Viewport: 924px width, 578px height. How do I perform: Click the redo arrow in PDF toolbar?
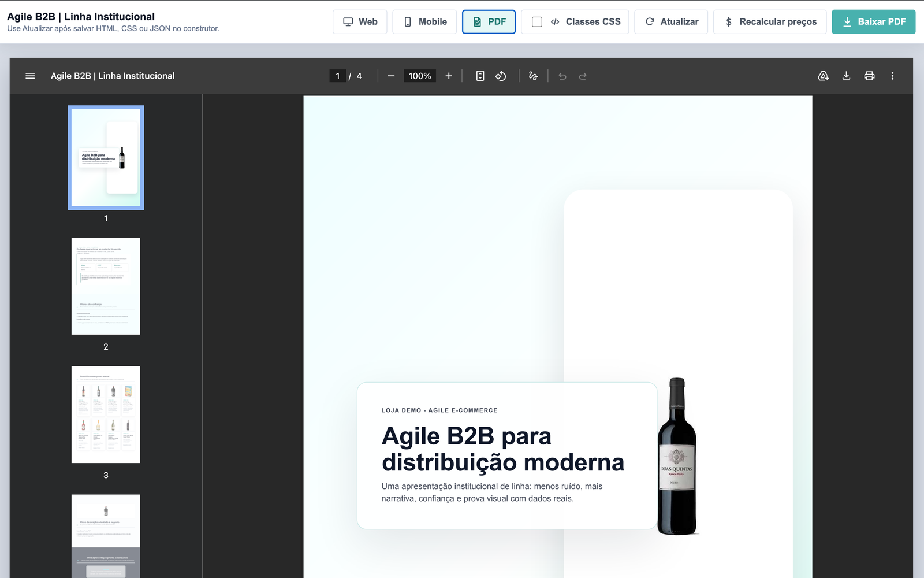tap(583, 76)
